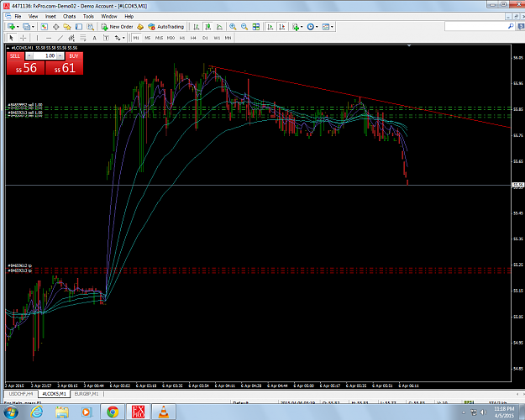This screenshot has height=420, width=525.
Task: Expand the Indicators dropdown arrow
Action: click(302, 27)
